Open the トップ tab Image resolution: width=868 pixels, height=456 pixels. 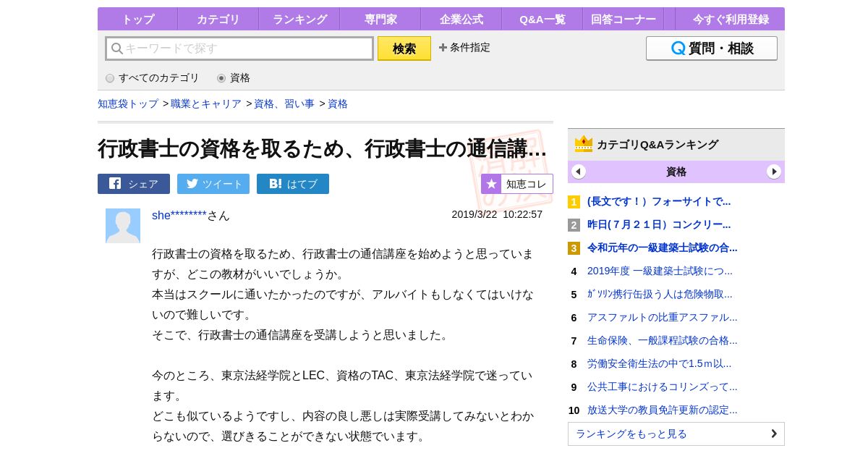(137, 19)
